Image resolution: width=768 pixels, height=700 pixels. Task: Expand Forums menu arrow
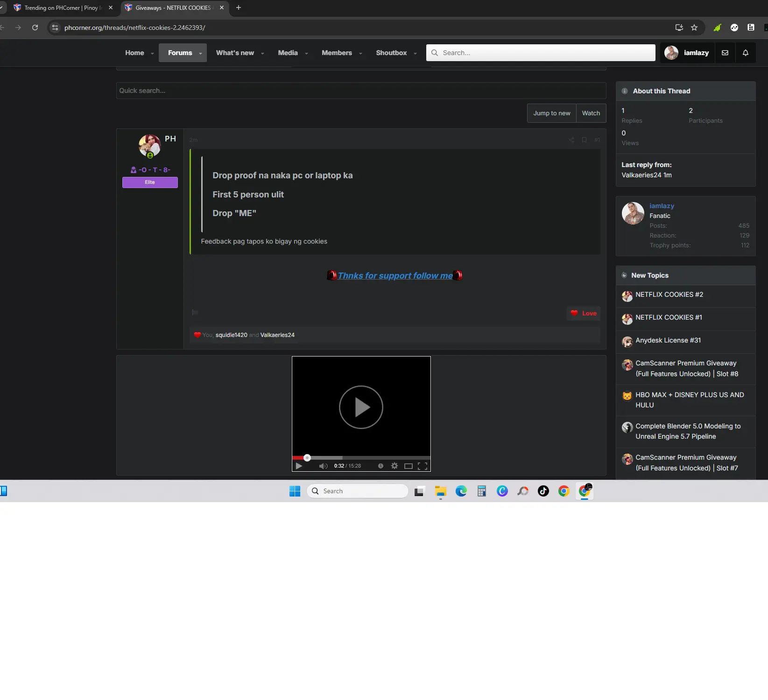[200, 53]
